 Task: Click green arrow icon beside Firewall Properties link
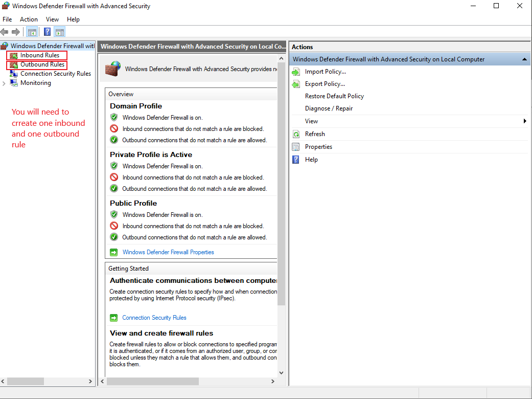pyautogui.click(x=113, y=252)
